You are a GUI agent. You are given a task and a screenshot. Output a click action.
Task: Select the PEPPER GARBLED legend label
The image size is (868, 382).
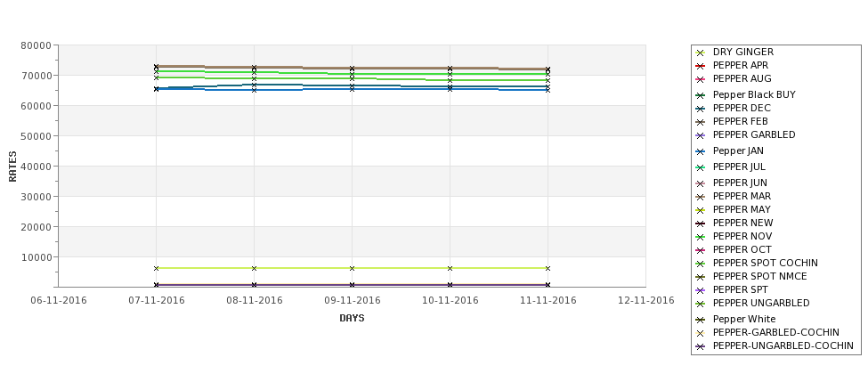(754, 134)
